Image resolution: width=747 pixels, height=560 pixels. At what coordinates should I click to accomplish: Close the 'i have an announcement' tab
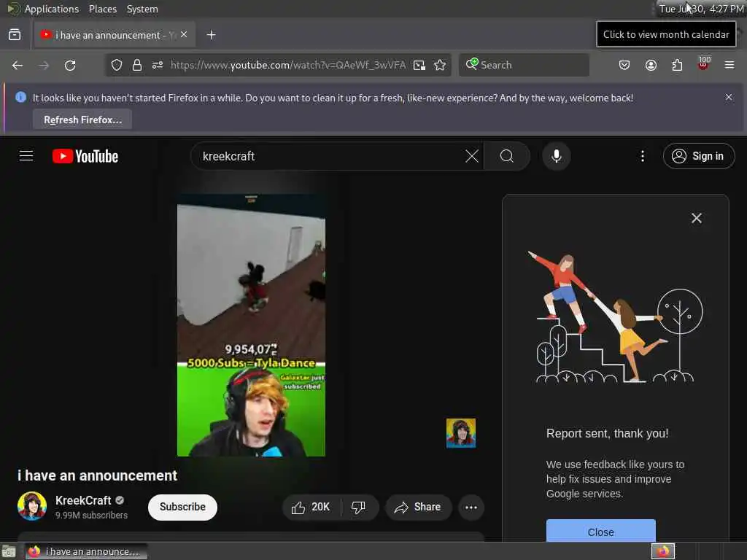184,35
